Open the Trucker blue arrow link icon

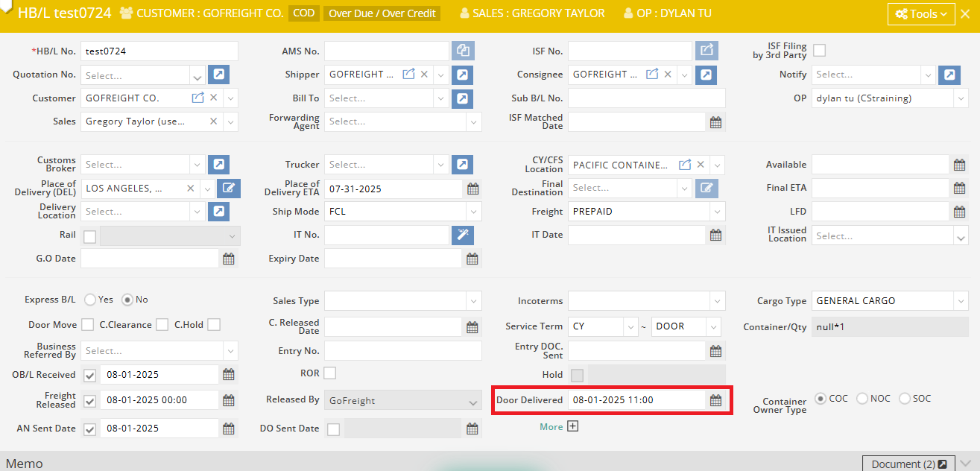coord(463,165)
